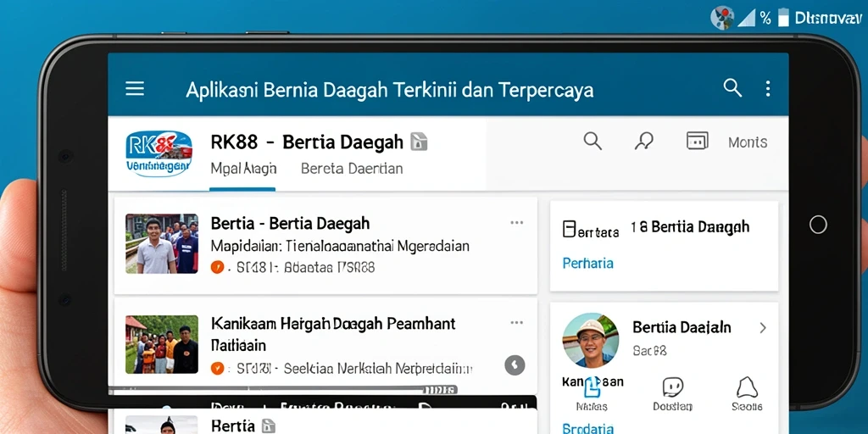Open thumbnail of Kanikaam Hargah Daegah article

click(162, 344)
